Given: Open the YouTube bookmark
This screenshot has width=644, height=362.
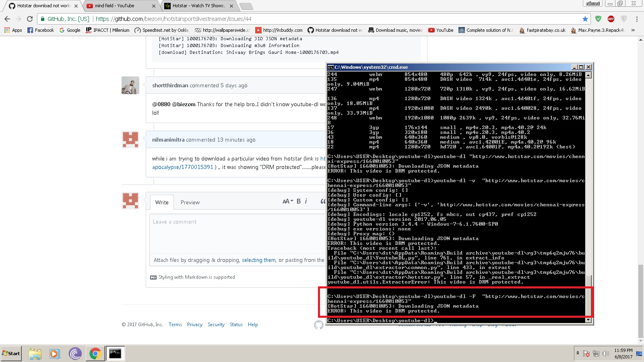Looking at the screenshot, I should click(x=441, y=30).
